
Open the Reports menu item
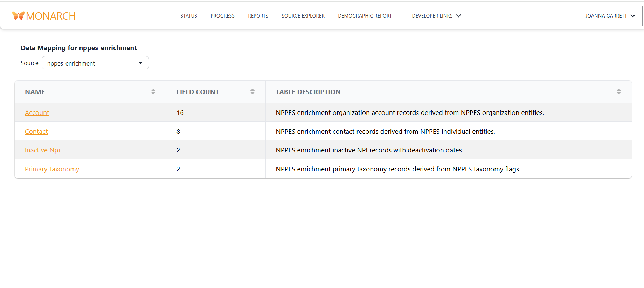click(258, 16)
